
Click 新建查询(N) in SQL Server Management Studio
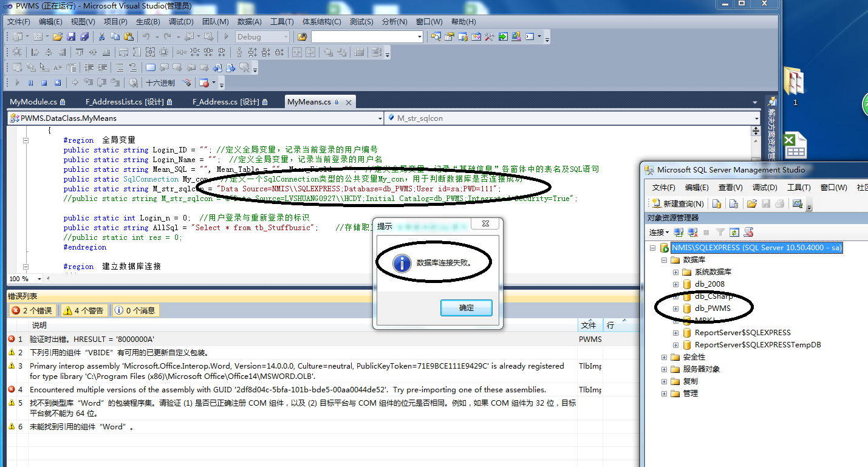(x=678, y=203)
